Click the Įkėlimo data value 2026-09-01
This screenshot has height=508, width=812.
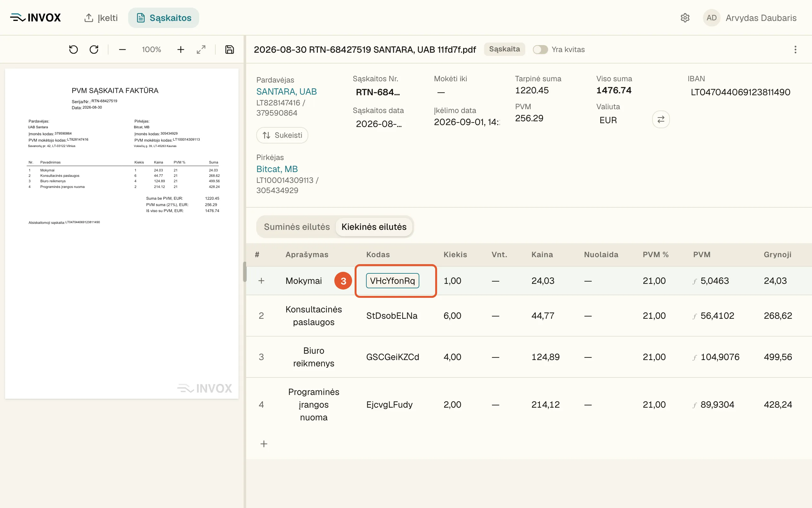tap(466, 122)
